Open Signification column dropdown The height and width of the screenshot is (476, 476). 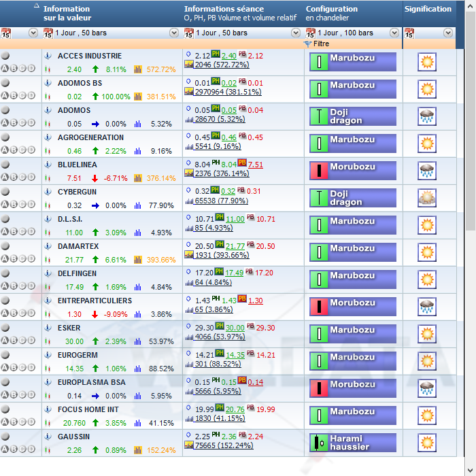point(448,33)
